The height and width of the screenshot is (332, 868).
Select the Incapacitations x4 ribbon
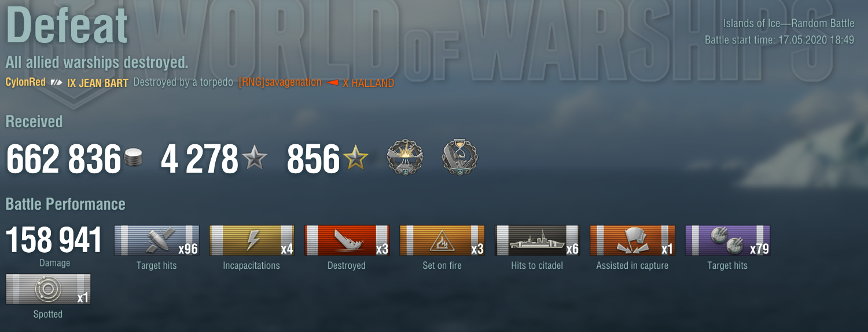click(x=252, y=240)
